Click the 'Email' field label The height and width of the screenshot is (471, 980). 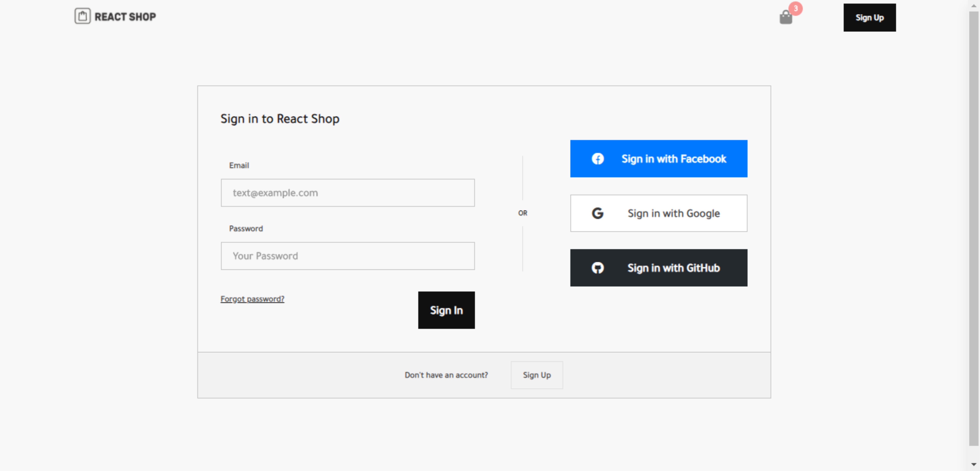[239, 165]
